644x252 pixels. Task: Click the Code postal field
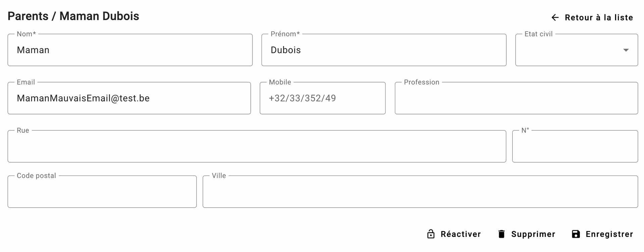point(102,192)
